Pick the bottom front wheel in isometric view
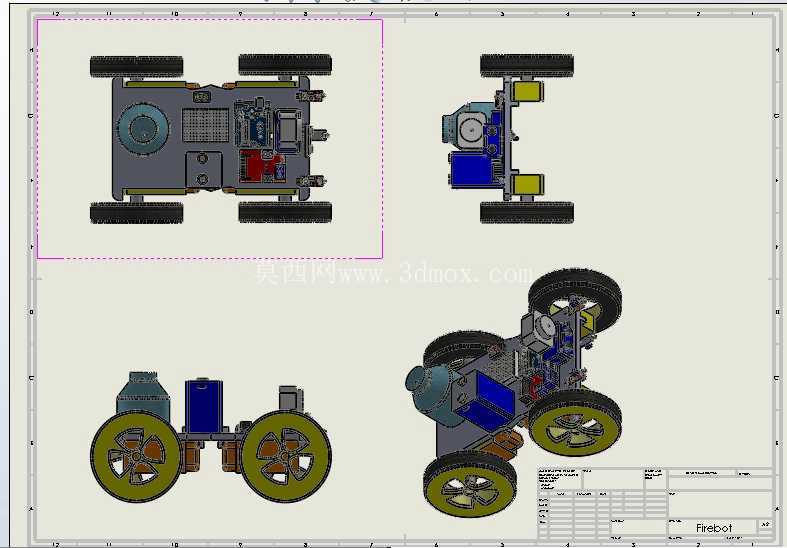 [470, 485]
